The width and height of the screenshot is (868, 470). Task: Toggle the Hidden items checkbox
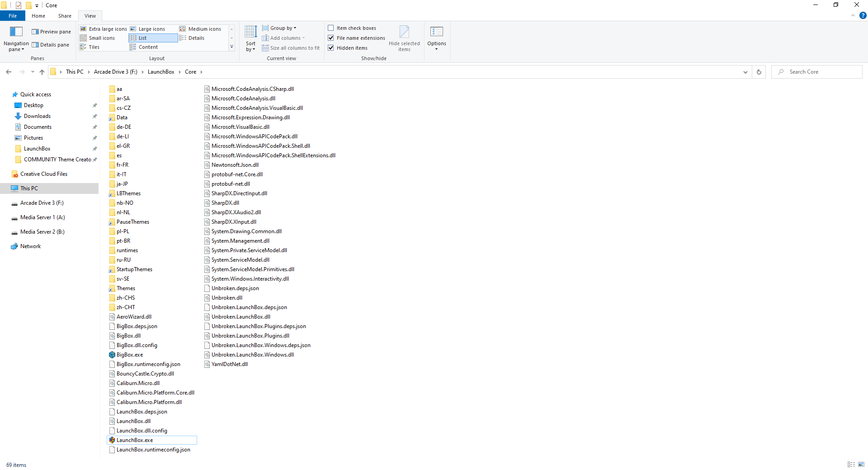coord(331,48)
